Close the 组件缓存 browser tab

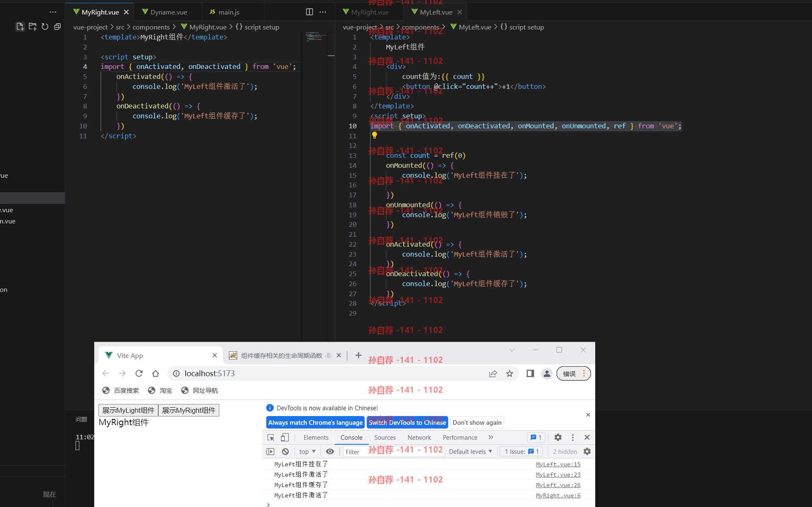pos(339,355)
